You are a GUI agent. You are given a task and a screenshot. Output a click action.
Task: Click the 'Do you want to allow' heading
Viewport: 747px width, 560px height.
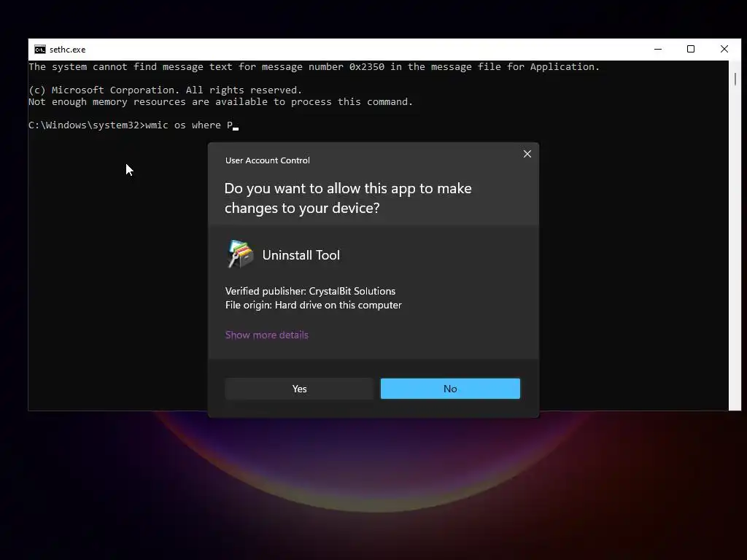tap(348, 198)
